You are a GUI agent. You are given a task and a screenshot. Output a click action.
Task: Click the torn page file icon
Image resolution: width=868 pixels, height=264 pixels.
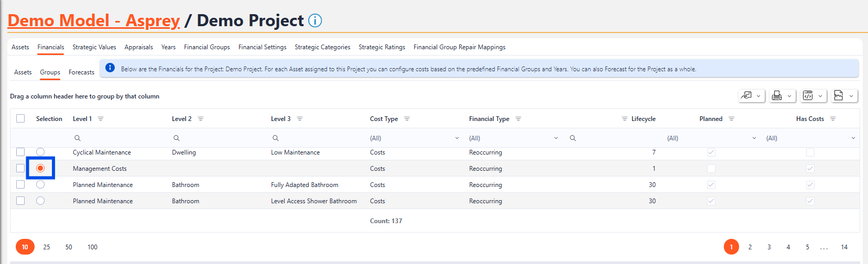tap(839, 96)
